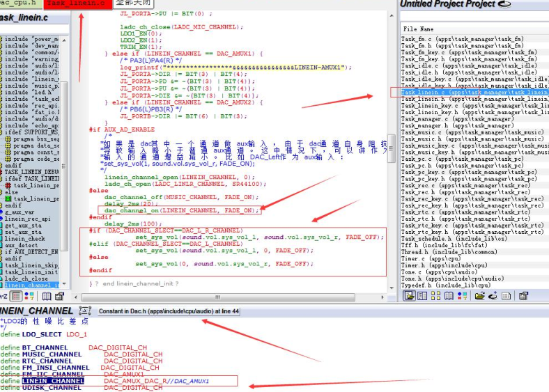Click the symbol type filter icon in symbol window

(29, 297)
